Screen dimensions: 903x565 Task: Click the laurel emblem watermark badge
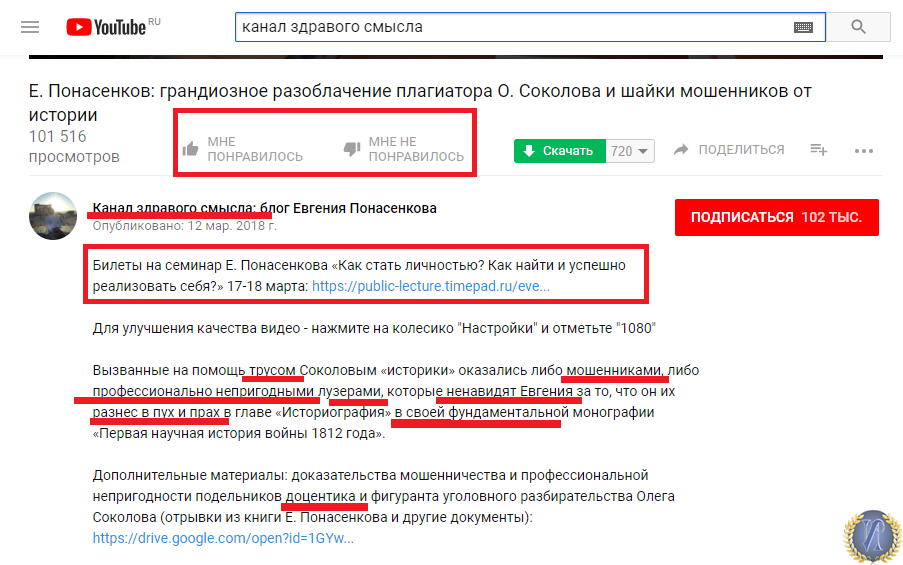pos(872,537)
